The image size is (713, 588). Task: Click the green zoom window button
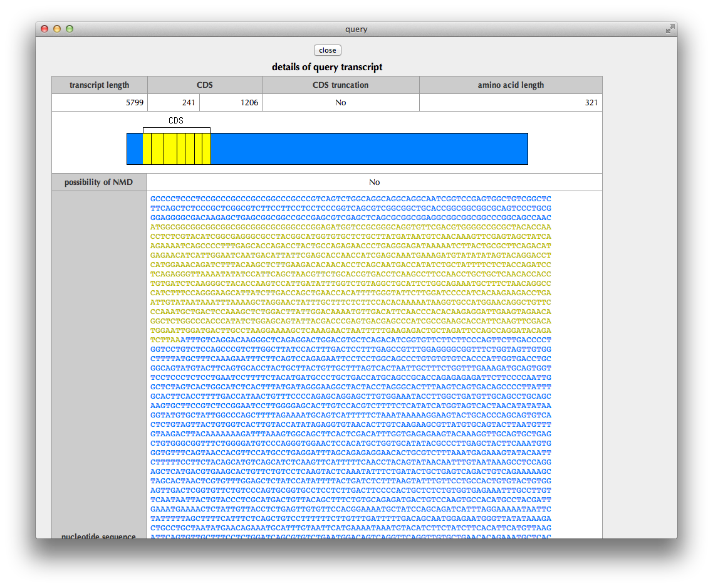(x=70, y=29)
